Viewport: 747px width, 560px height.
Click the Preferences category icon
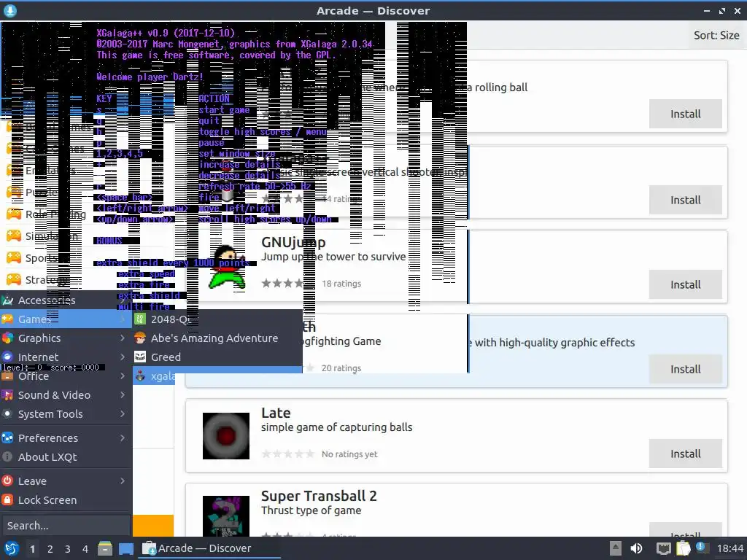7,438
